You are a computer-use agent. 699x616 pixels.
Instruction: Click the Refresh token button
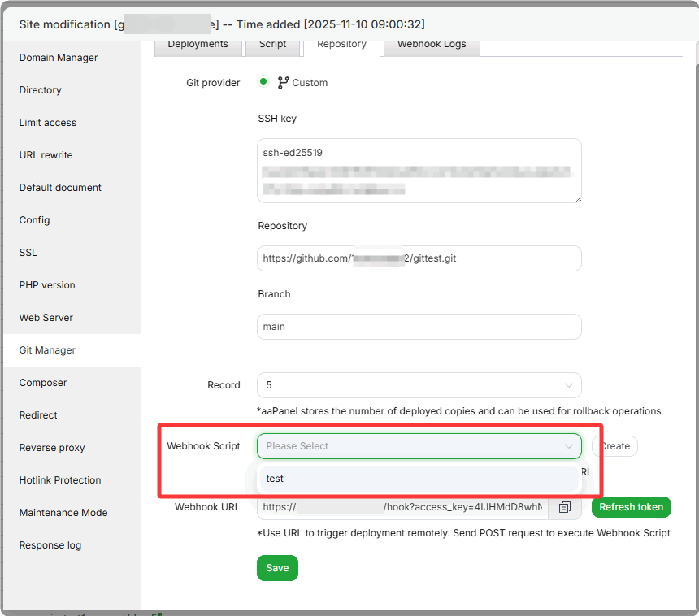click(632, 507)
